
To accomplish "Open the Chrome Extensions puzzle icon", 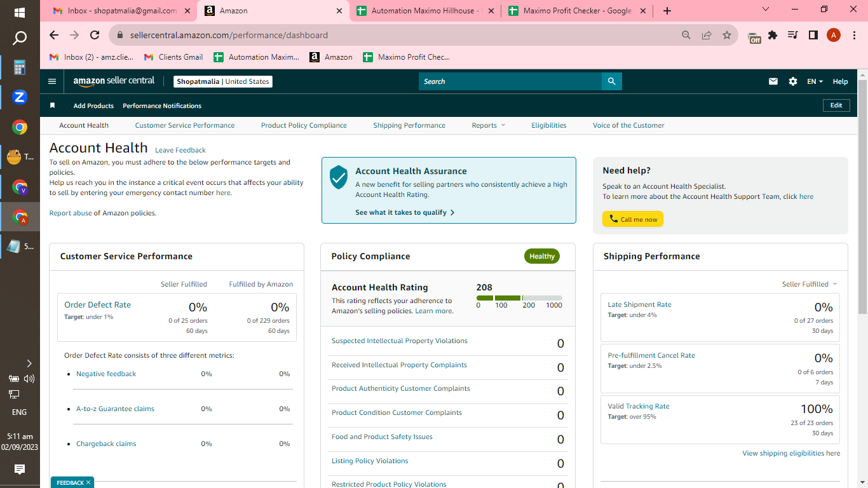I will click(x=773, y=35).
